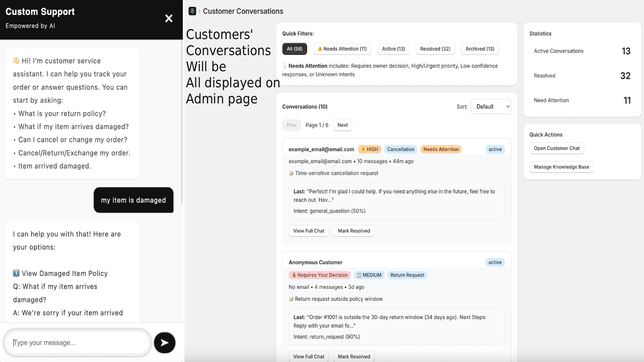This screenshot has width=644, height=362.
Task: Close the Custom Support chat widget
Action: click(x=169, y=19)
